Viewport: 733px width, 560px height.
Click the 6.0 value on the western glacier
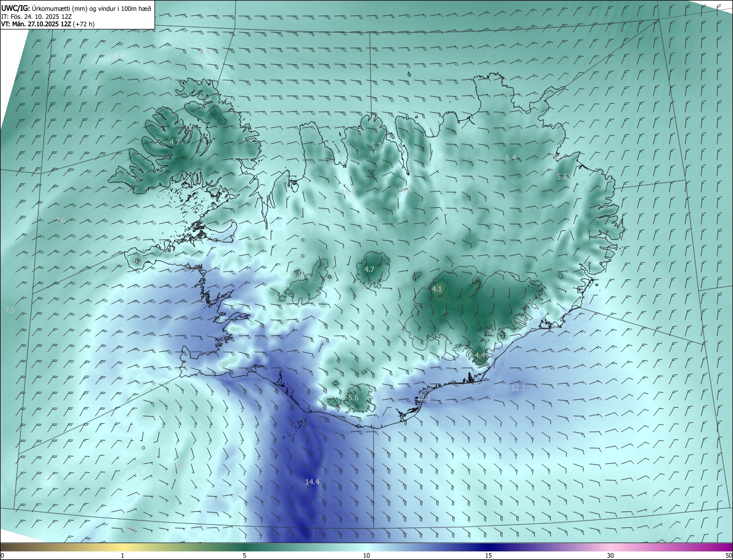click(x=297, y=274)
